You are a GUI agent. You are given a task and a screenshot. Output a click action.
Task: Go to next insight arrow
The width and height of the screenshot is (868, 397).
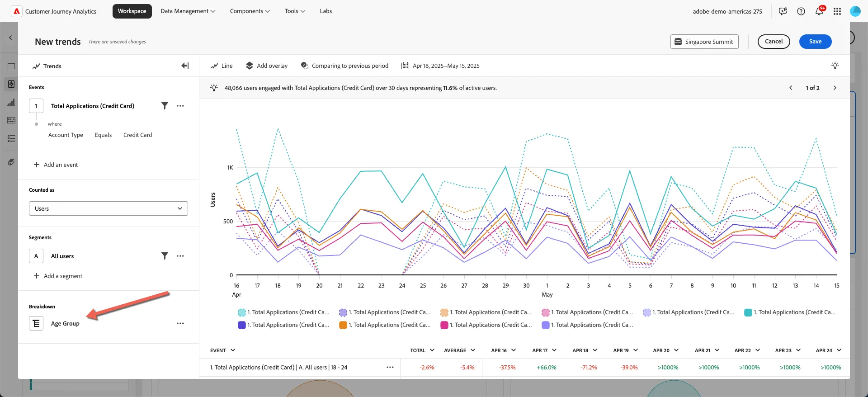pyautogui.click(x=835, y=88)
